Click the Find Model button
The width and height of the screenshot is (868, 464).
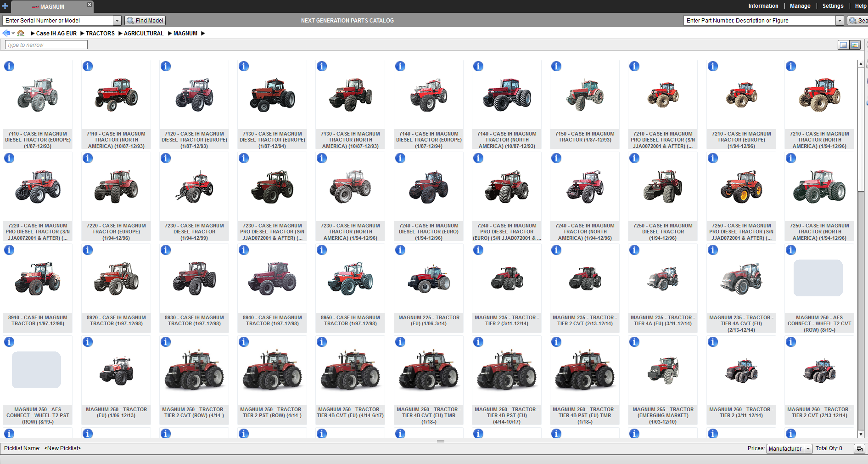145,21
